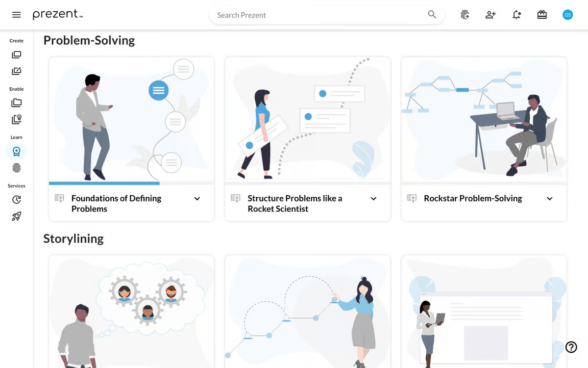Click the add colleague icon

(x=490, y=15)
